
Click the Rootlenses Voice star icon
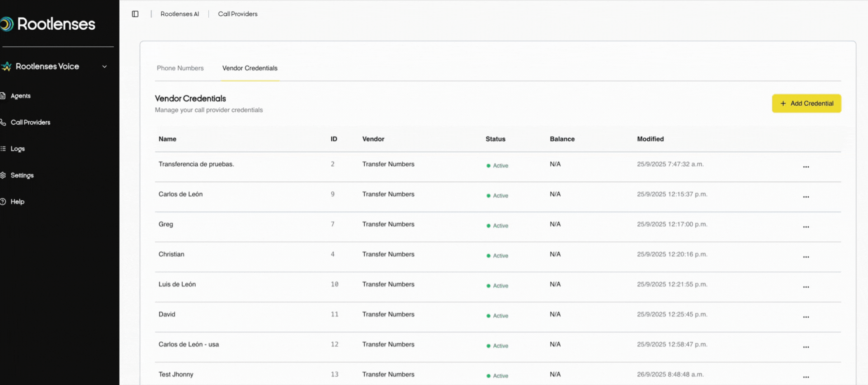click(x=6, y=66)
